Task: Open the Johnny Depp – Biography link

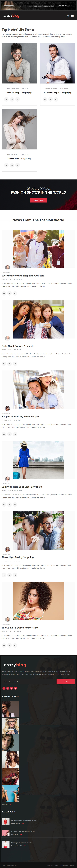Action: click(19, 93)
